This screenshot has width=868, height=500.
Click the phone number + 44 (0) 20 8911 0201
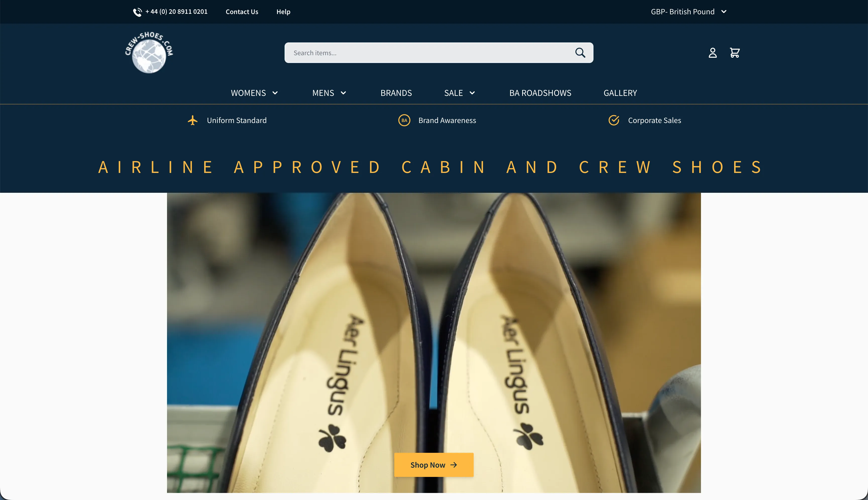[x=176, y=12]
